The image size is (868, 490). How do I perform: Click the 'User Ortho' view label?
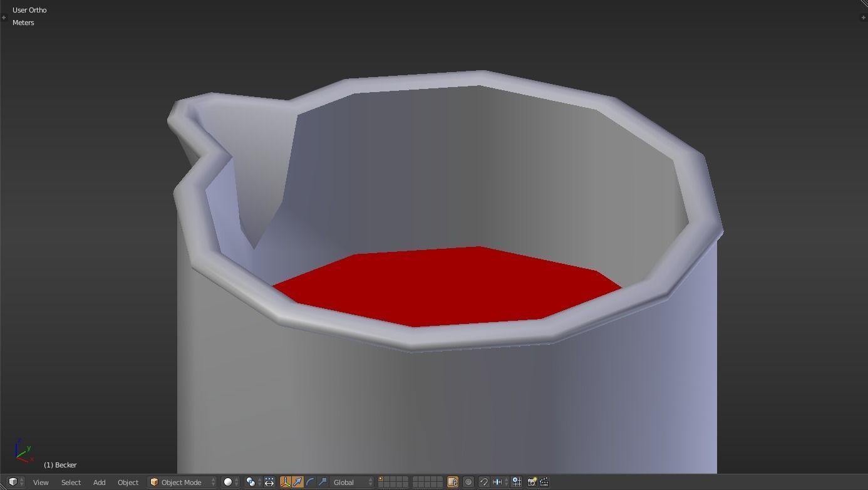click(x=29, y=10)
